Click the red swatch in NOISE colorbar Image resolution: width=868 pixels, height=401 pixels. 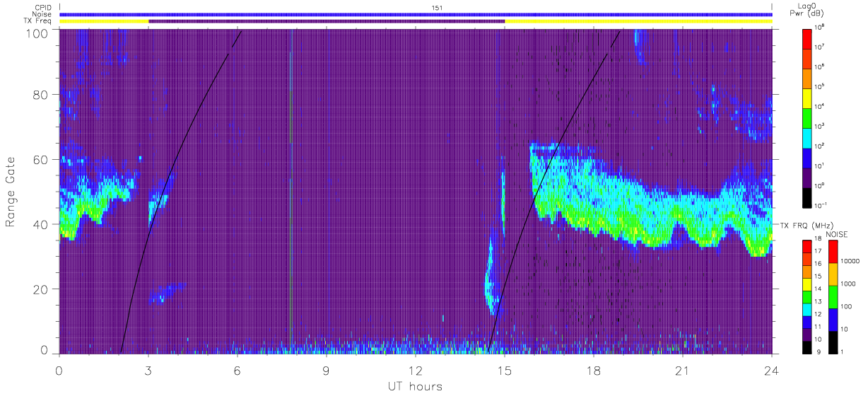pyautogui.click(x=832, y=251)
